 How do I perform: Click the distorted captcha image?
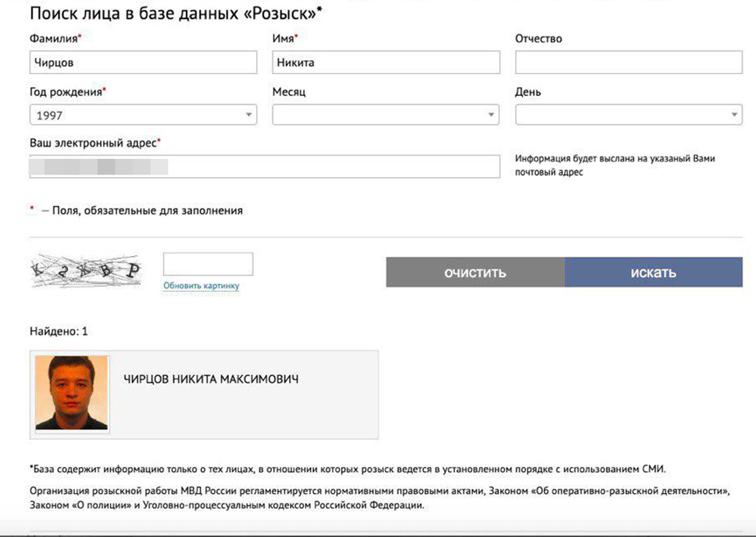[x=86, y=271]
